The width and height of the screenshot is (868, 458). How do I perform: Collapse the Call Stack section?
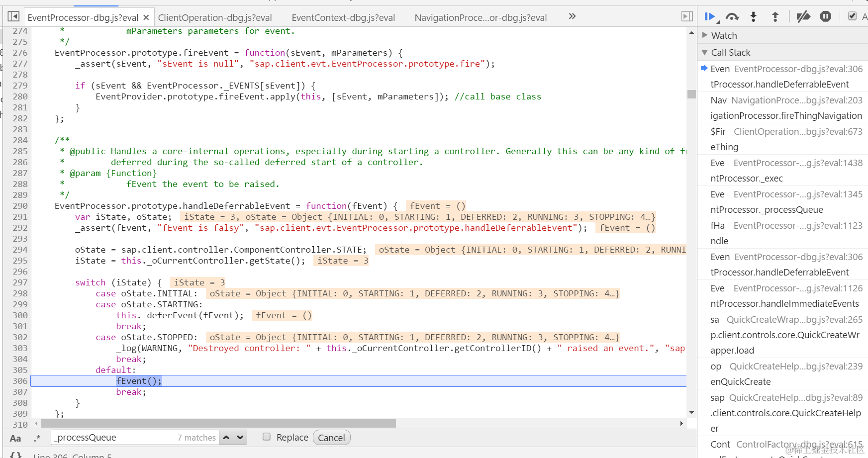click(x=783, y=52)
